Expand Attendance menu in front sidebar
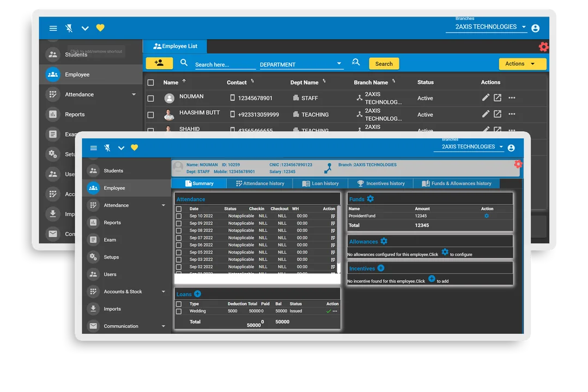The height and width of the screenshot is (392, 588). [x=163, y=205]
